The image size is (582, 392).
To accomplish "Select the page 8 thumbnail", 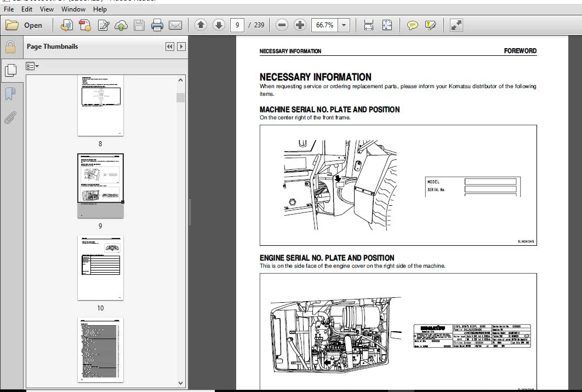I will coord(101,105).
